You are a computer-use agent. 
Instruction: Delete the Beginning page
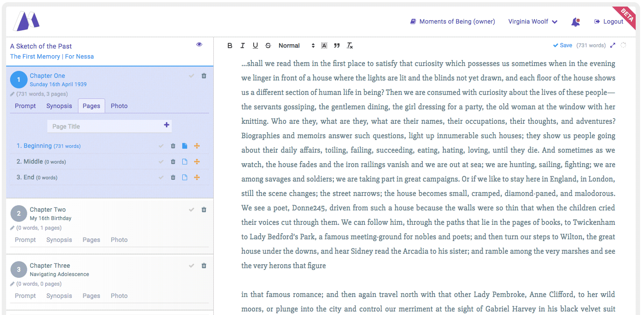[173, 146]
